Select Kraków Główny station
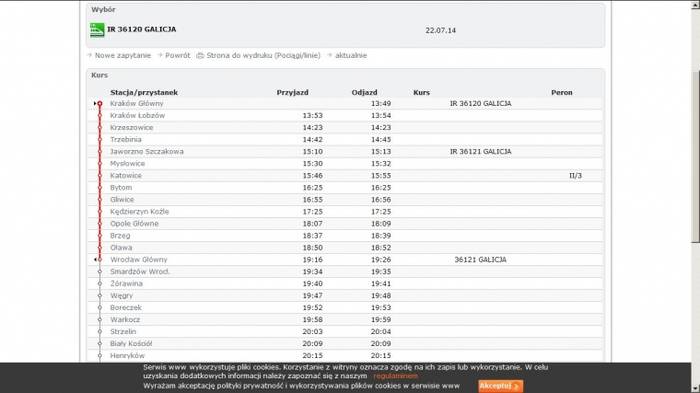The image size is (700, 393). coord(137,103)
